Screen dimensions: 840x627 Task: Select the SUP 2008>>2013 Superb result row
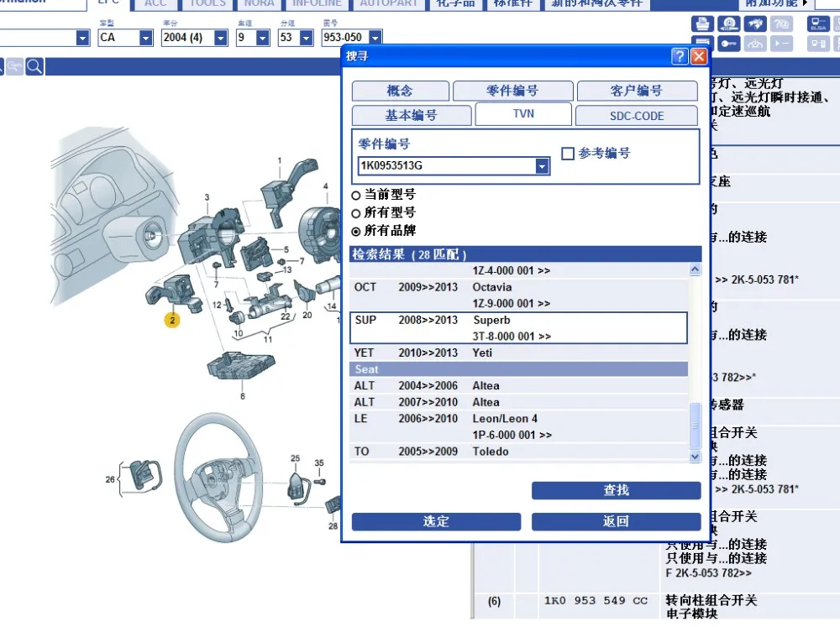(x=518, y=328)
